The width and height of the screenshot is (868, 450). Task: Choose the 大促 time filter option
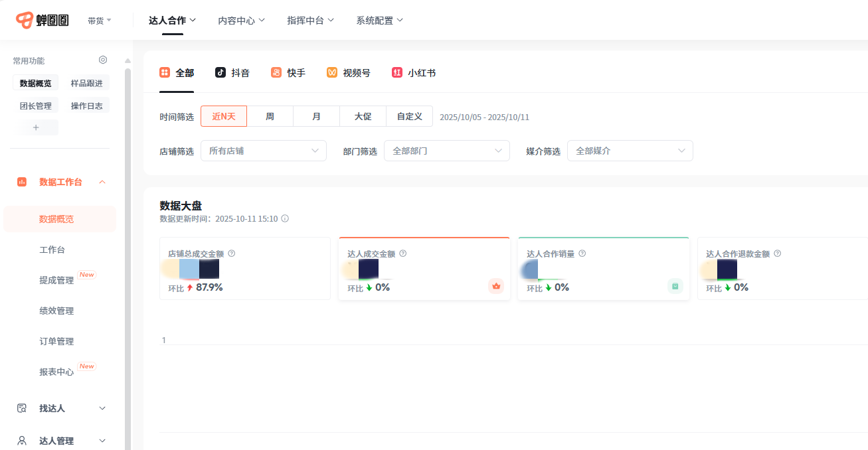point(363,116)
